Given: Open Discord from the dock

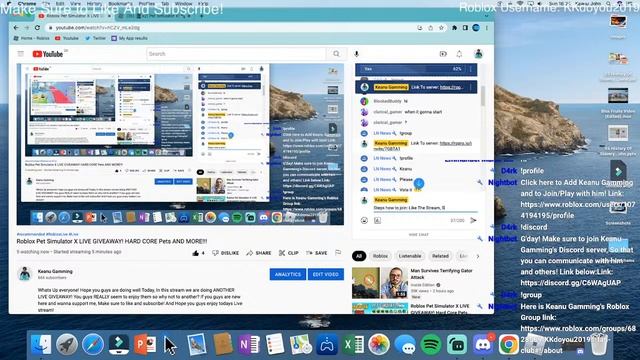Looking at the screenshot, I should click(x=483, y=345).
